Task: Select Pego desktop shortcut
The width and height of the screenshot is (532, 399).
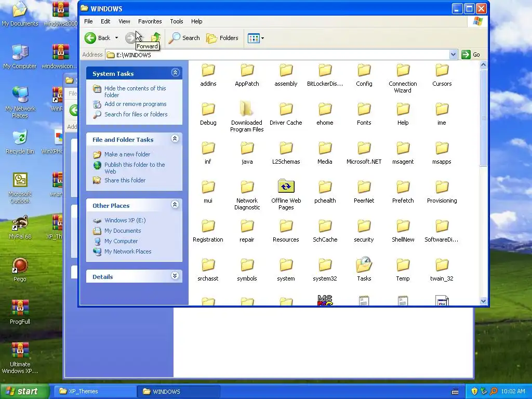Action: [20, 270]
